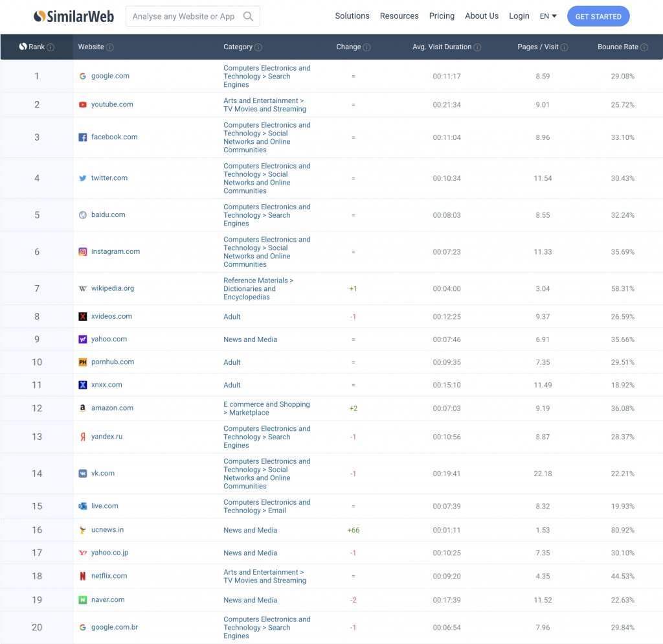Click the info icon beside Avg. Visit Duration
This screenshot has height=644, width=663.
(477, 47)
